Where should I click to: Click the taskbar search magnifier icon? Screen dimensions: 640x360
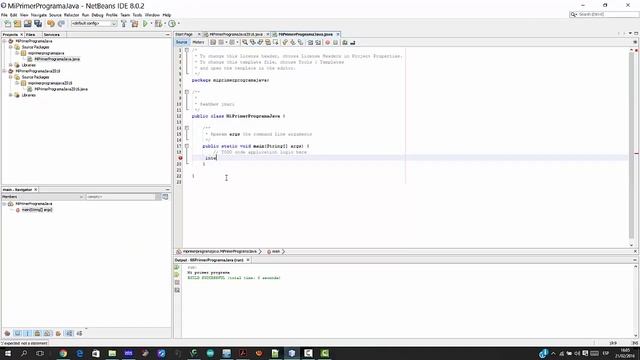pyautogui.click(x=24, y=353)
